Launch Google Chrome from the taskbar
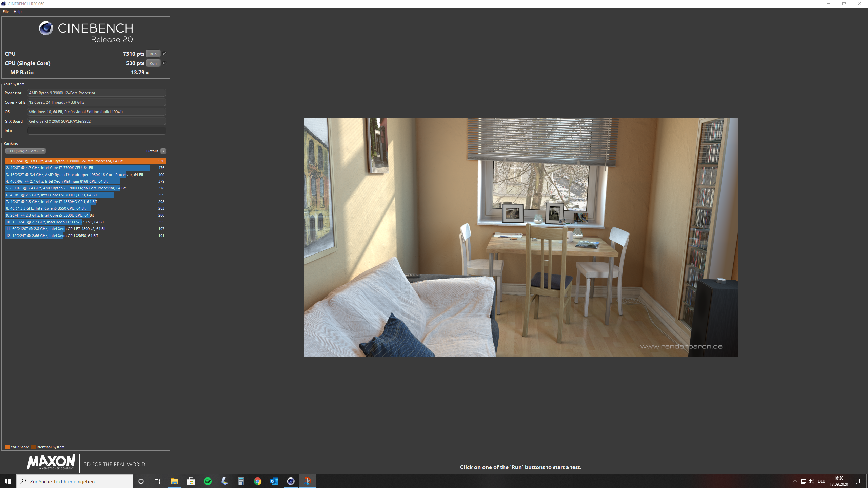Viewport: 868px width, 488px height. point(257,481)
